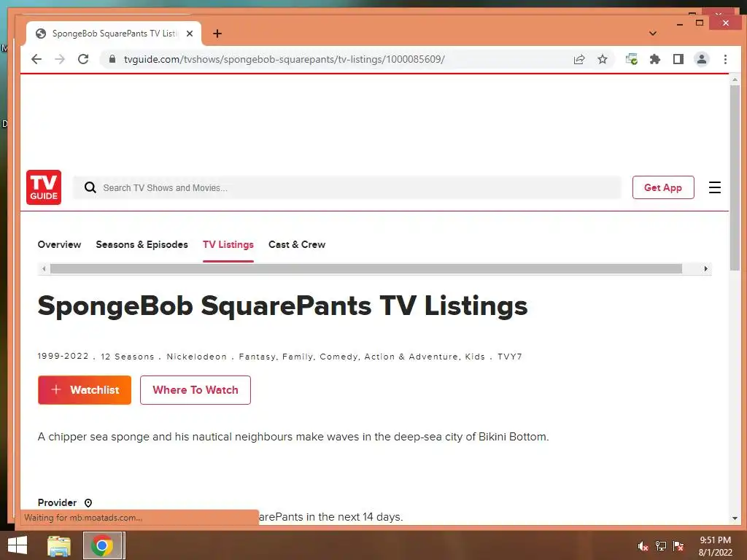The height and width of the screenshot is (560, 747).
Task: Click the Provider location pin icon
Action: click(88, 503)
